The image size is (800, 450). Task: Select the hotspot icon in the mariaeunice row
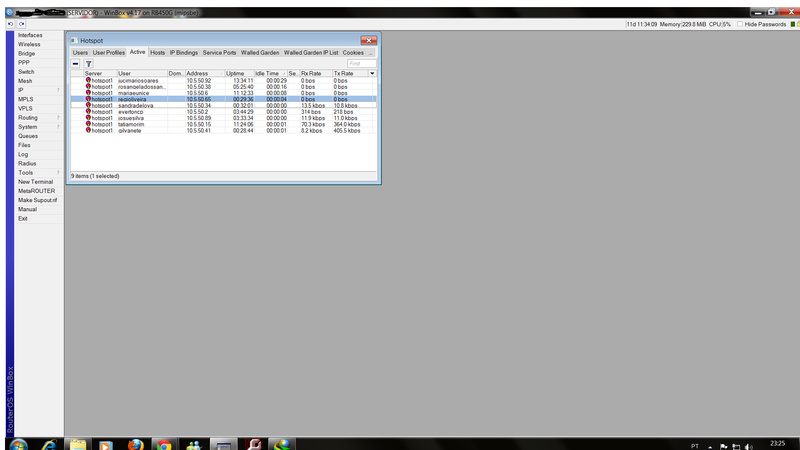[88, 93]
